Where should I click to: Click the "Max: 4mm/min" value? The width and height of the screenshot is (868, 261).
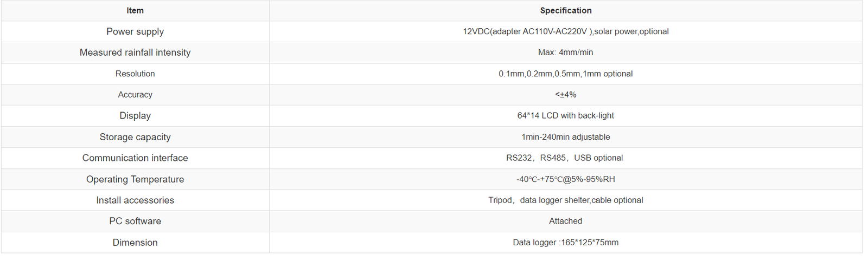[x=565, y=53]
